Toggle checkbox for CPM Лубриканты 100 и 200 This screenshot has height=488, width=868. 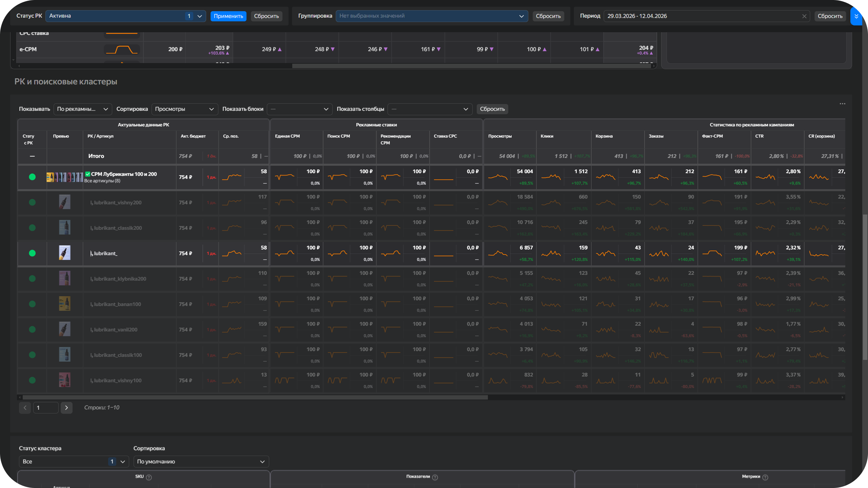point(87,174)
